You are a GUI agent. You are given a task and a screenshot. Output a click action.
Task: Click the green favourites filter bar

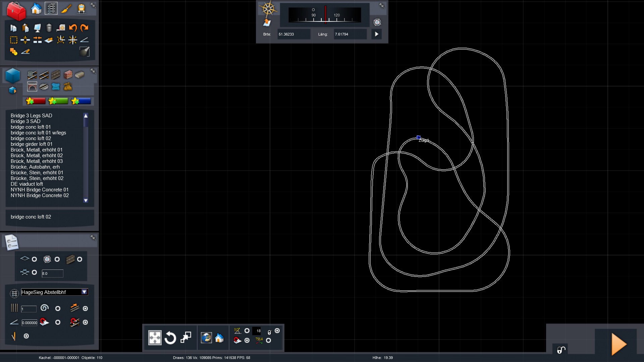[58, 101]
